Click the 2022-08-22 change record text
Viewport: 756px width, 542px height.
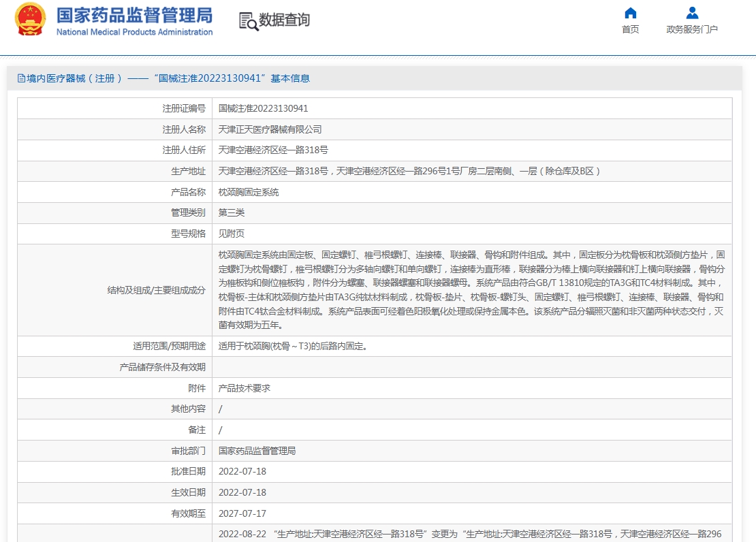click(470, 535)
